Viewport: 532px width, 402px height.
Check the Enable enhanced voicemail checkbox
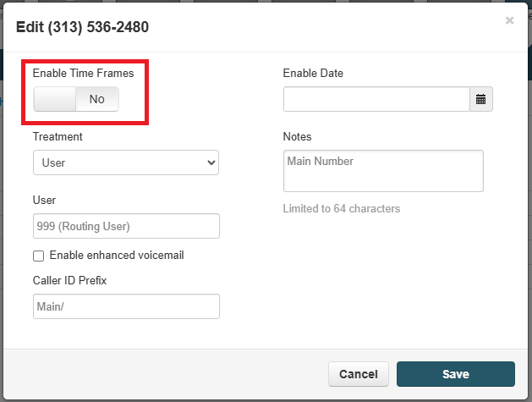coord(38,256)
